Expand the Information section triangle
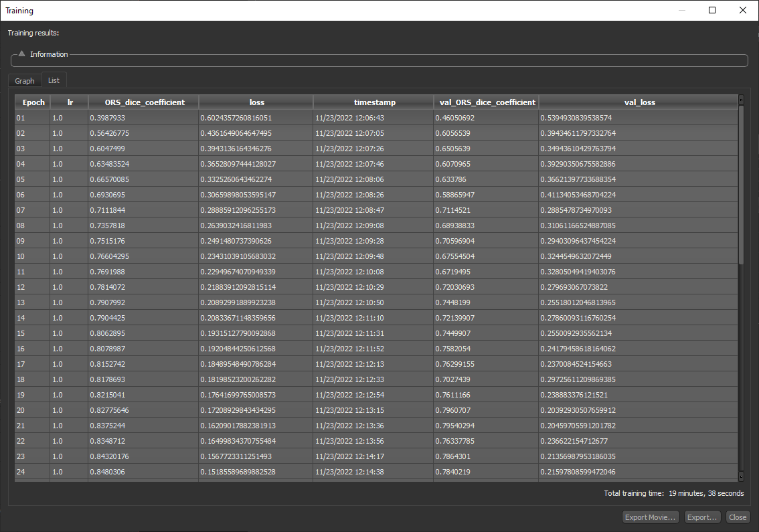Screen dimensions: 759x532 click(21, 54)
